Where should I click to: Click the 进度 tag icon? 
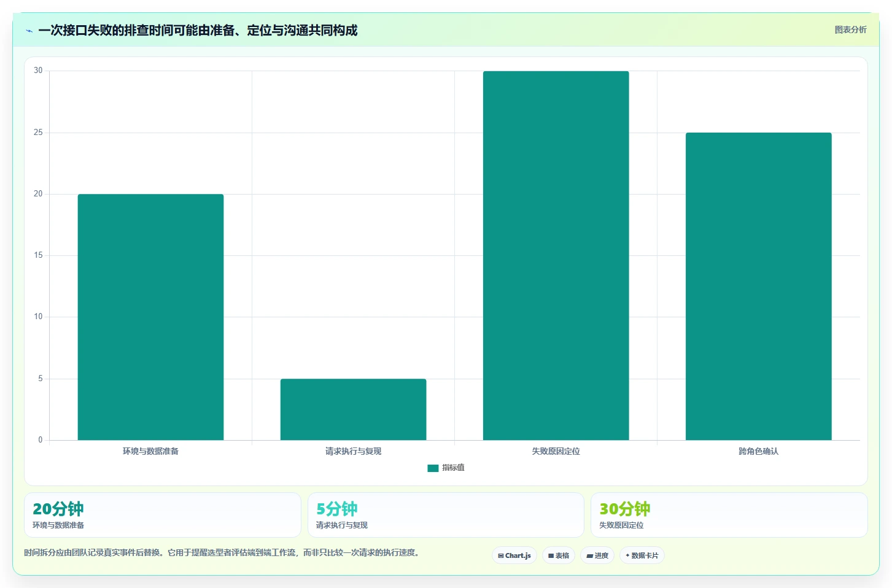point(589,555)
